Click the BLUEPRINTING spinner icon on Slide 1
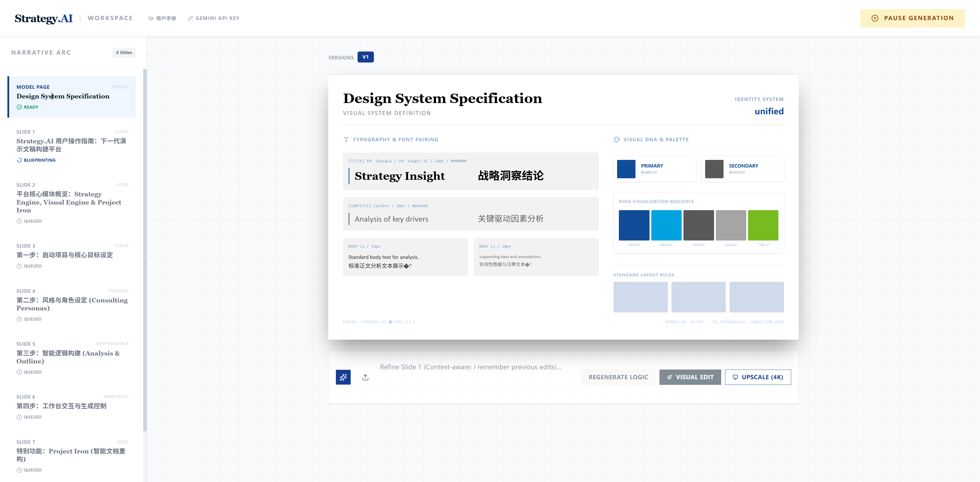The height and width of the screenshot is (482, 980). tap(19, 160)
